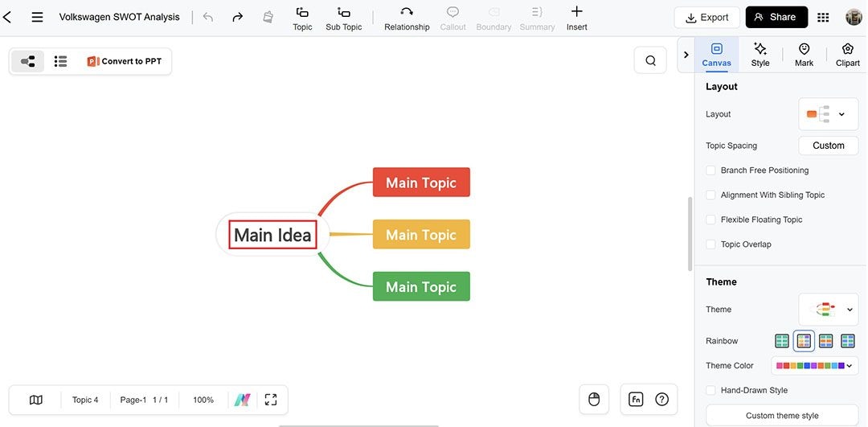
Task: Add a Topic from toolbar
Action: click(302, 18)
